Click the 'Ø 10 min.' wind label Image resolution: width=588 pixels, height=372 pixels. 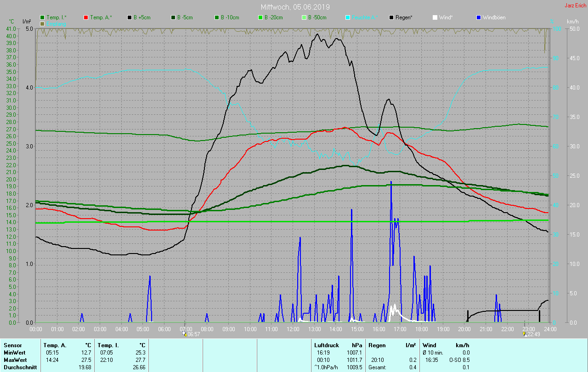click(x=433, y=353)
